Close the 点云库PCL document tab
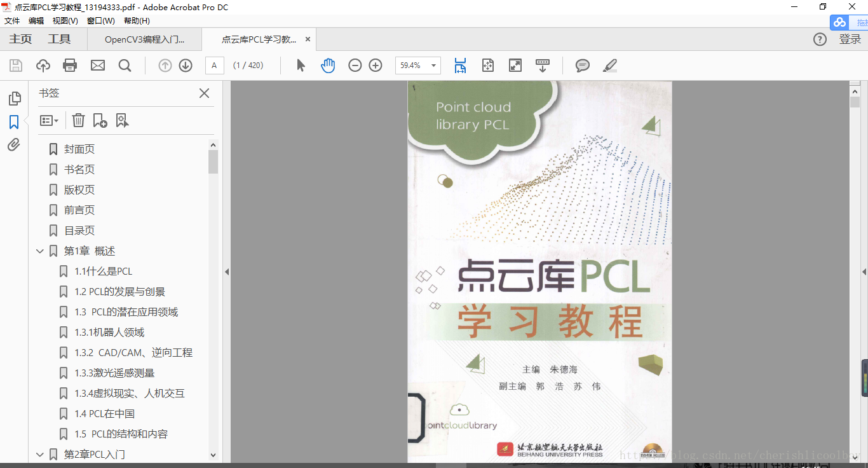The height and width of the screenshot is (468, 868). tap(308, 39)
